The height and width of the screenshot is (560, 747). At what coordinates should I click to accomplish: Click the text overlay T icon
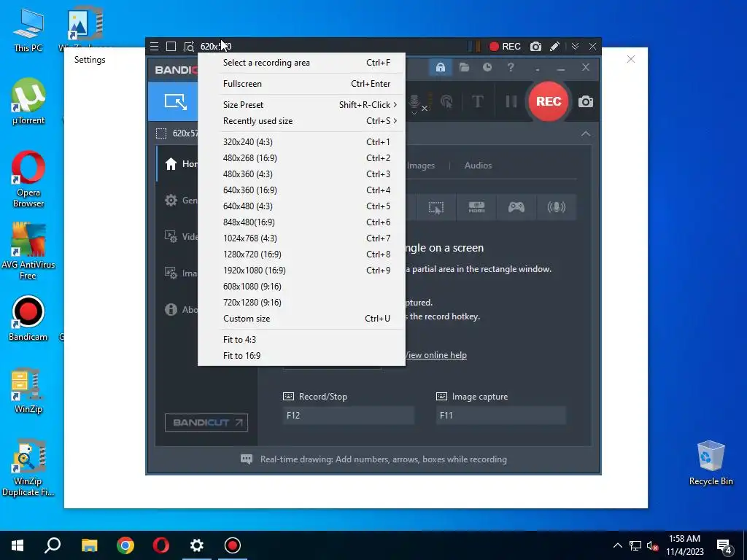click(477, 101)
